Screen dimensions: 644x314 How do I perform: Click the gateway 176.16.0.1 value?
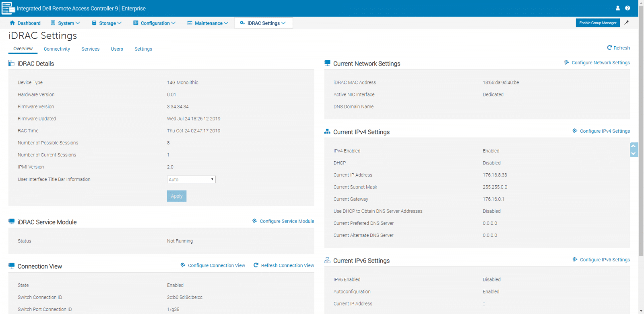pyautogui.click(x=493, y=199)
